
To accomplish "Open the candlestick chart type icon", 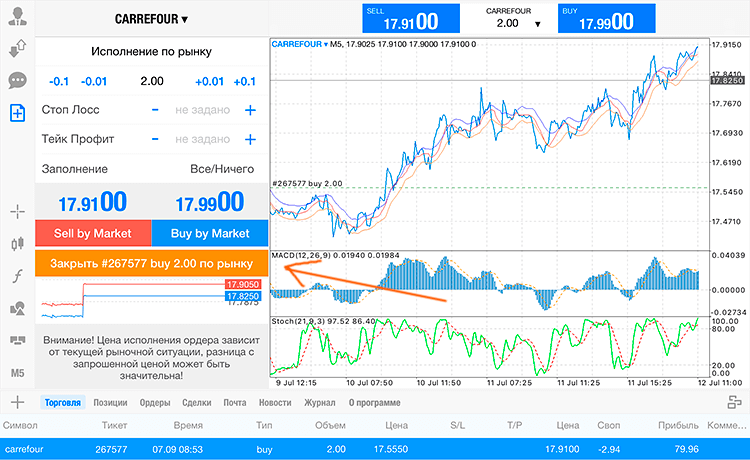I will coord(18,244).
